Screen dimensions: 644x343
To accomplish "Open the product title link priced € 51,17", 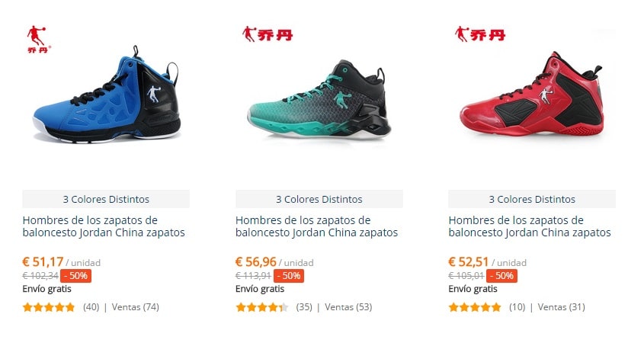I will pyautogui.click(x=104, y=226).
